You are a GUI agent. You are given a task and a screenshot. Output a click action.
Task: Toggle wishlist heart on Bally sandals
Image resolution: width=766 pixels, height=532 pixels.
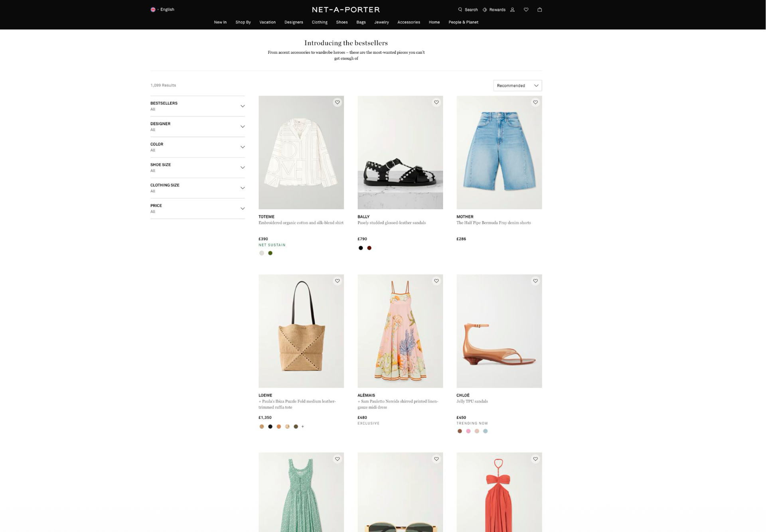click(436, 102)
